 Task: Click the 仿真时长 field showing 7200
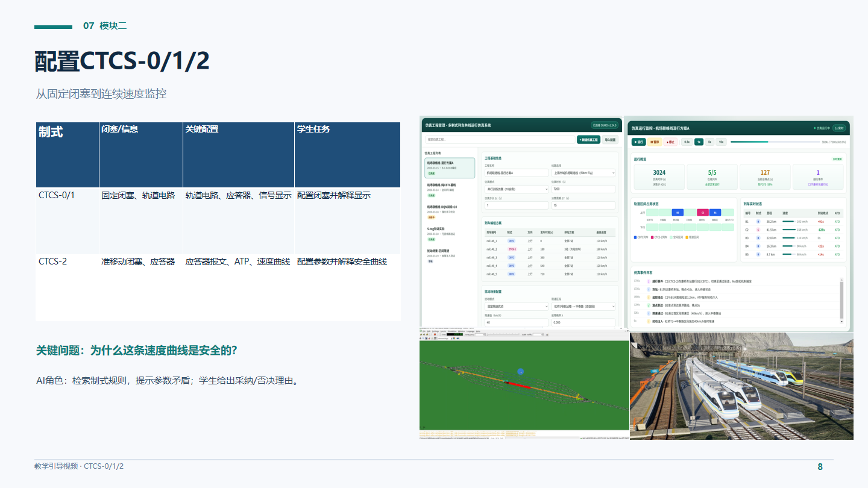(x=583, y=189)
